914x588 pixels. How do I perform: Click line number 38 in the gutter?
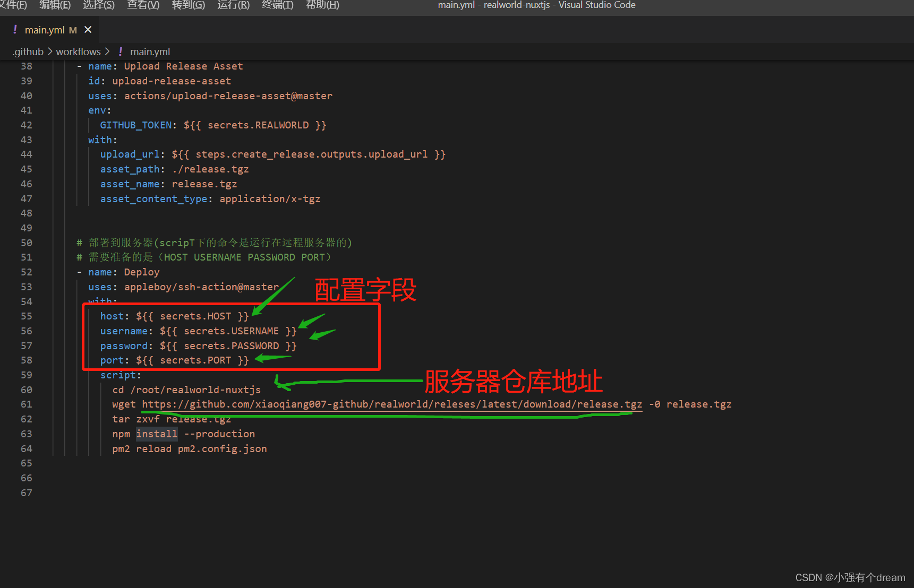click(x=27, y=66)
